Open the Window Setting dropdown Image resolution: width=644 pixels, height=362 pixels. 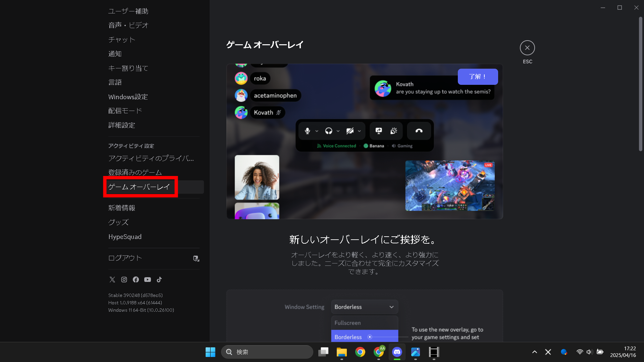coord(364,307)
